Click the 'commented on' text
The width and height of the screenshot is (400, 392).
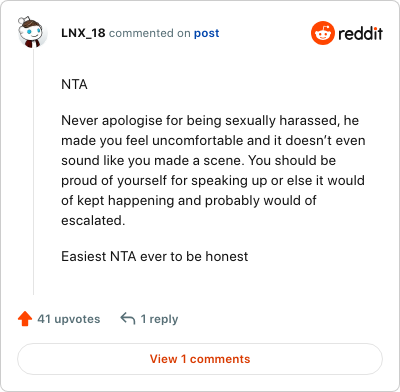coord(150,33)
